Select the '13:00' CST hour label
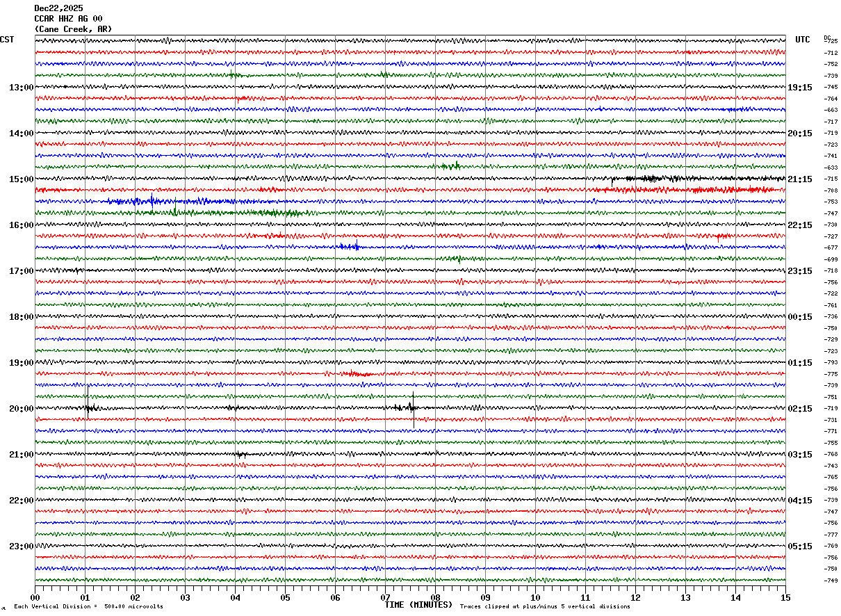841x616 pixels. point(21,88)
